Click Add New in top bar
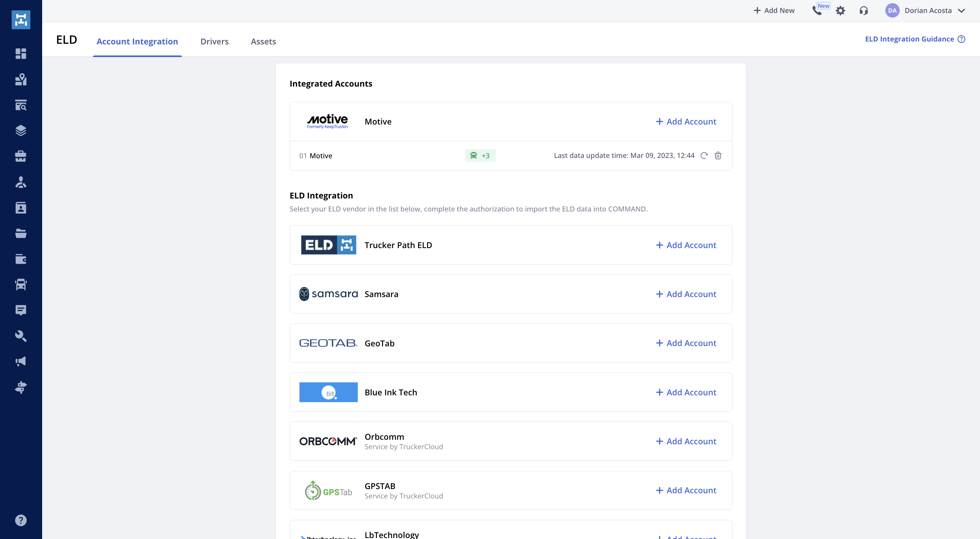This screenshot has width=980, height=539. click(x=774, y=11)
